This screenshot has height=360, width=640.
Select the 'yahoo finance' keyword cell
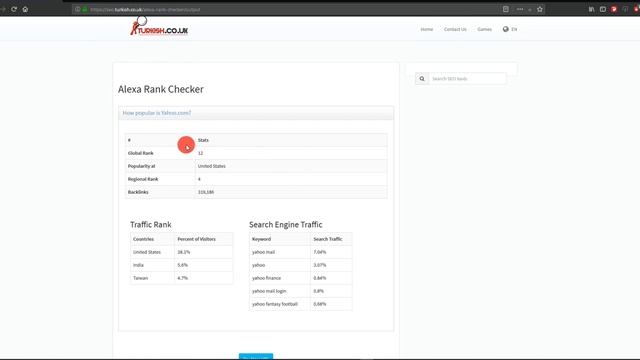(x=267, y=278)
